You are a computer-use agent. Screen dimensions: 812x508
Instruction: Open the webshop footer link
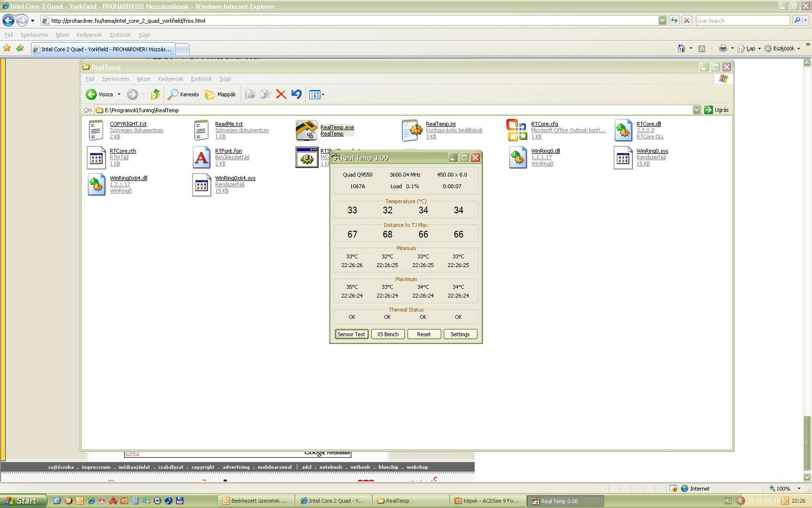(x=417, y=467)
